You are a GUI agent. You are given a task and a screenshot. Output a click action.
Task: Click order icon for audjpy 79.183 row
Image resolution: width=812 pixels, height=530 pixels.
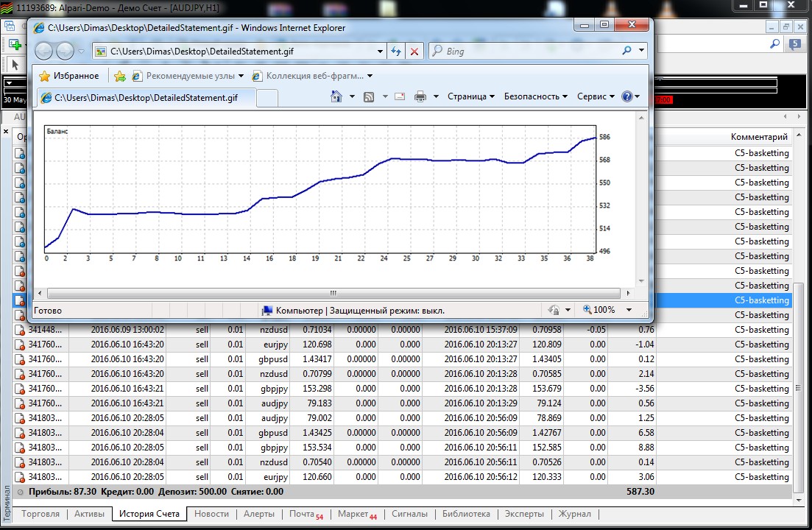click(20, 403)
